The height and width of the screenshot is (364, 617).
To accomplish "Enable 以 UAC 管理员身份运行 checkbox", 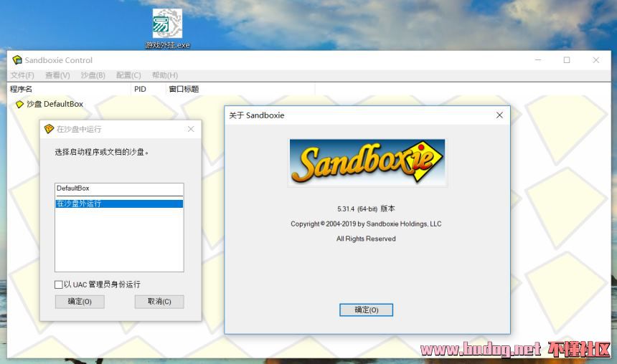I will pos(59,284).
